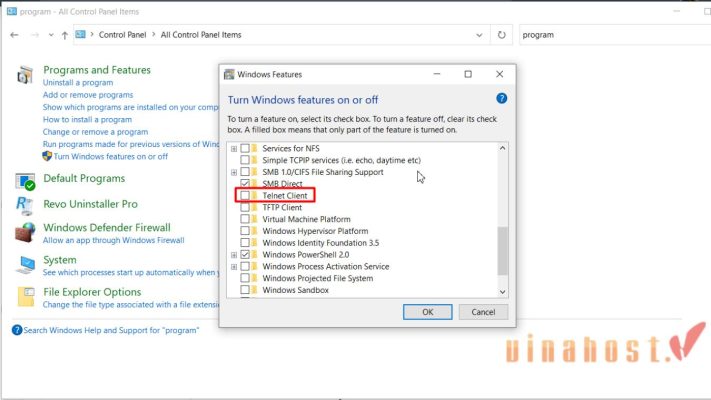Expand Windows Process Activation Service node
This screenshot has width=711, height=400.
click(234, 267)
